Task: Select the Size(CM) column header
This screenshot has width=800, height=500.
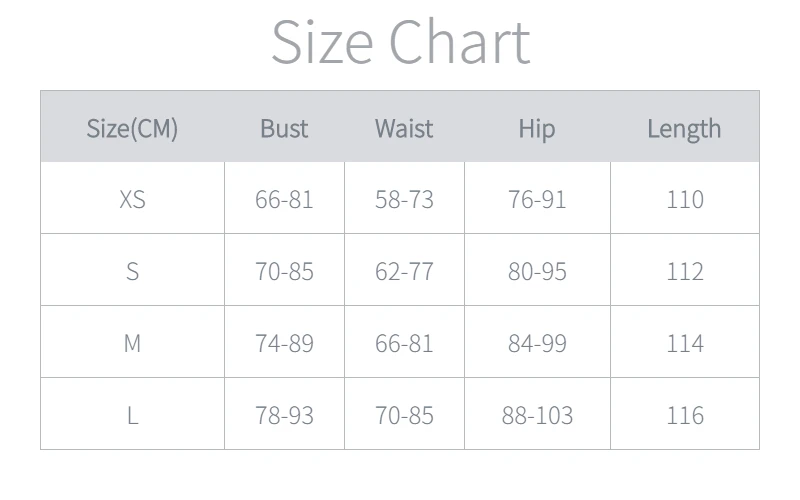Action: point(132,129)
